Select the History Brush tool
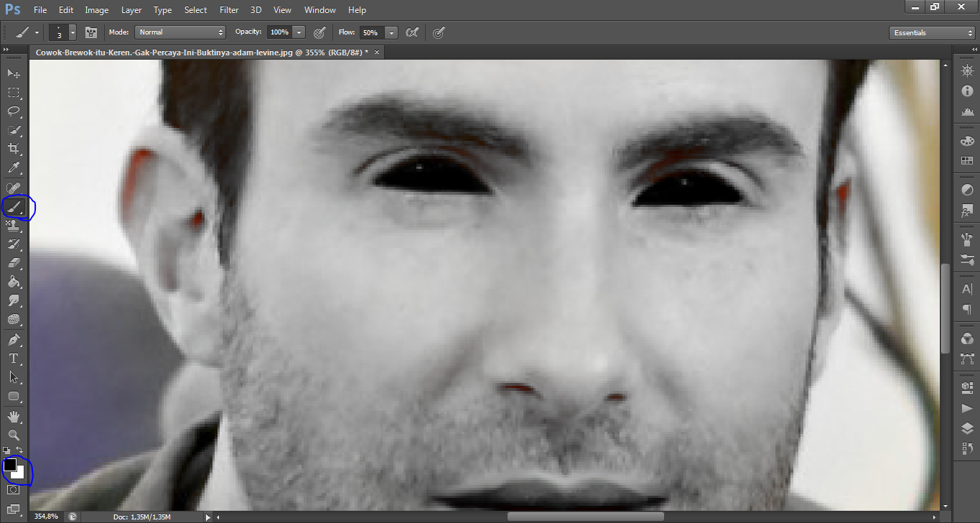This screenshot has width=980, height=523. coord(14,244)
